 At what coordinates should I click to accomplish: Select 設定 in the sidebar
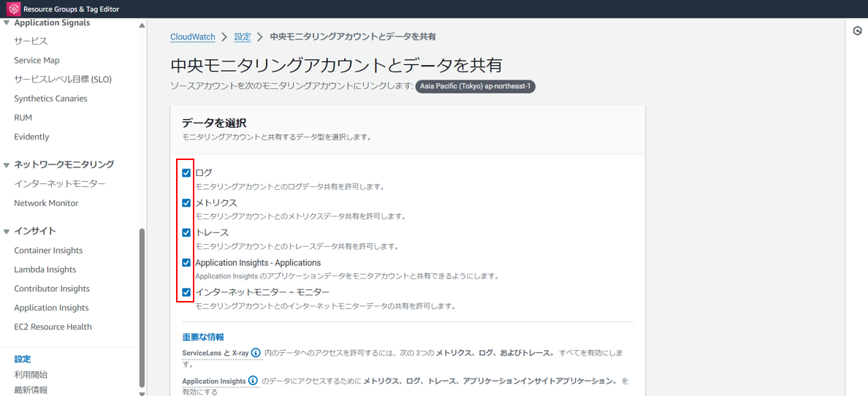pyautogui.click(x=23, y=359)
